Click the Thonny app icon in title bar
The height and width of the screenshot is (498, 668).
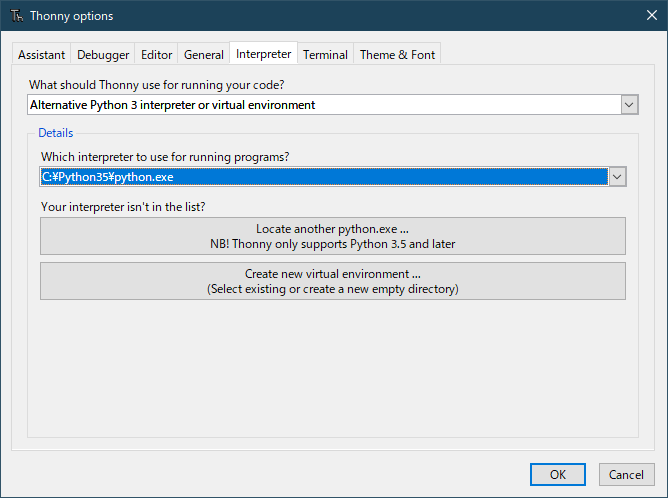coord(17,16)
